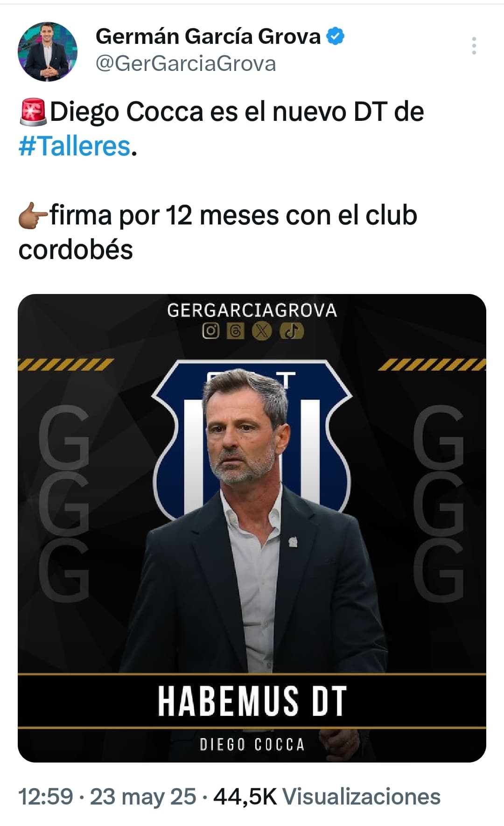Viewport: 504px width, 826px height.
Task: Click the X logo icon in the image
Action: point(262,331)
